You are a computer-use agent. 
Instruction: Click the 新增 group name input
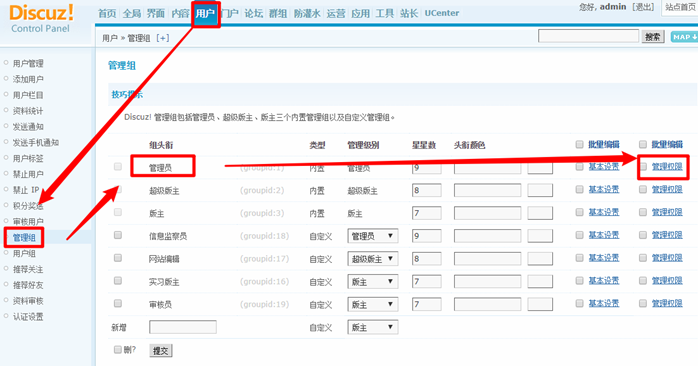(x=183, y=327)
